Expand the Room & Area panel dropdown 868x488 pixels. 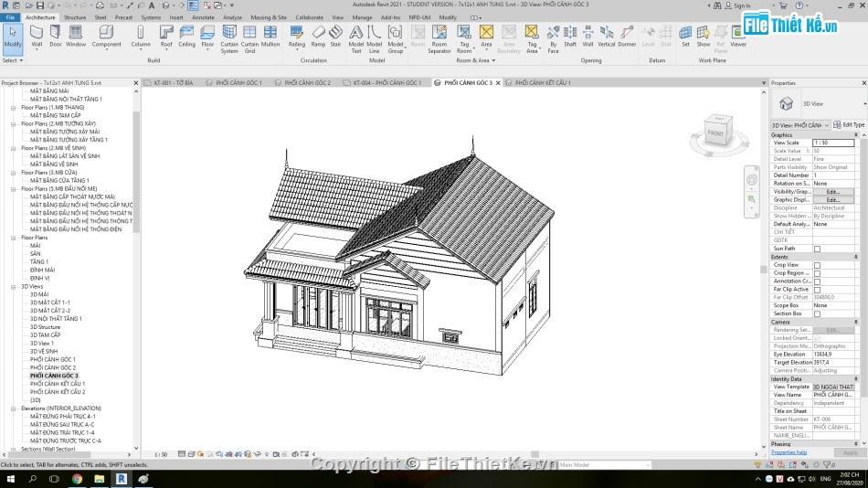[475, 60]
